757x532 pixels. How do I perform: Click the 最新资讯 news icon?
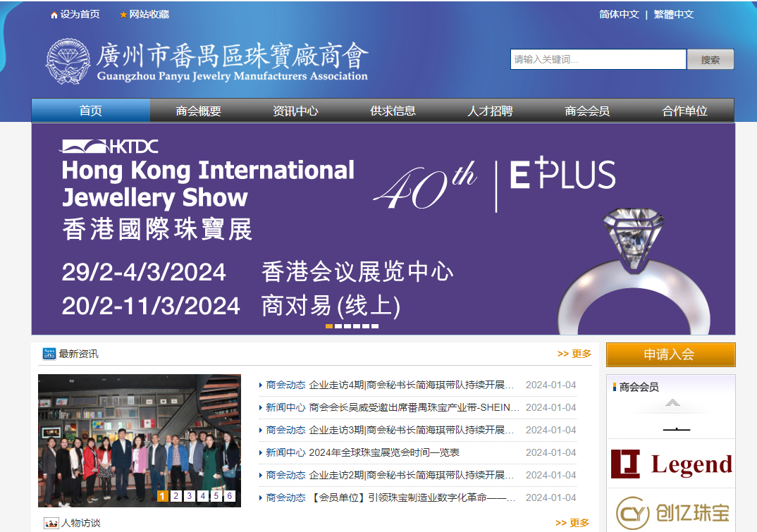(49, 354)
